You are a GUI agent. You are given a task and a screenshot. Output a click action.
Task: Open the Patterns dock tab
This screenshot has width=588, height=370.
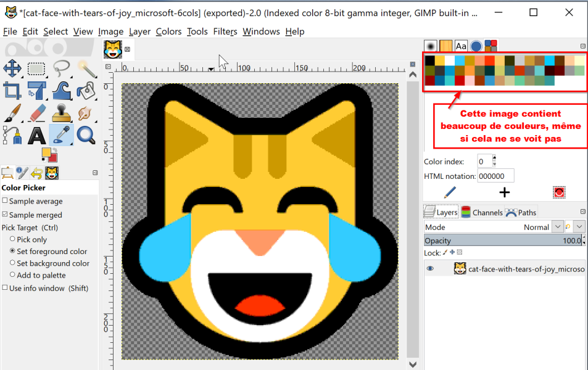coord(445,46)
